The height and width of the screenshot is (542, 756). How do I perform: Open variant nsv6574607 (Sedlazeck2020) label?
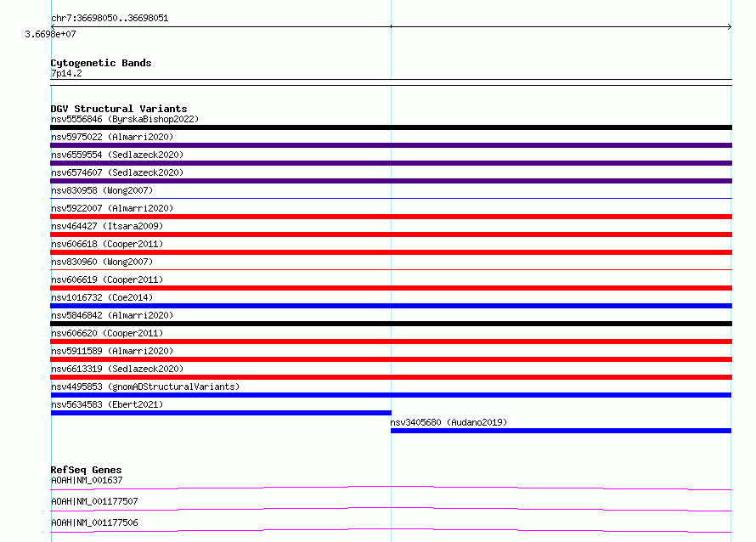pyautogui.click(x=117, y=172)
